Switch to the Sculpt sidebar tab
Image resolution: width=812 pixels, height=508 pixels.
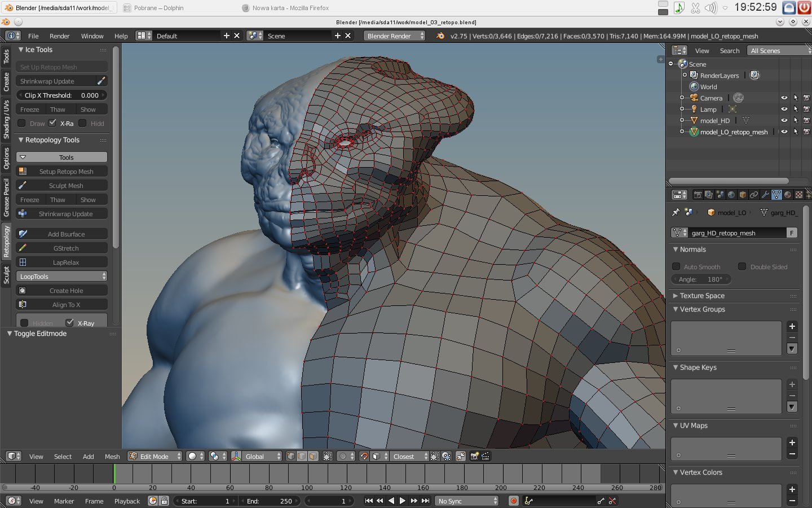(x=6, y=275)
